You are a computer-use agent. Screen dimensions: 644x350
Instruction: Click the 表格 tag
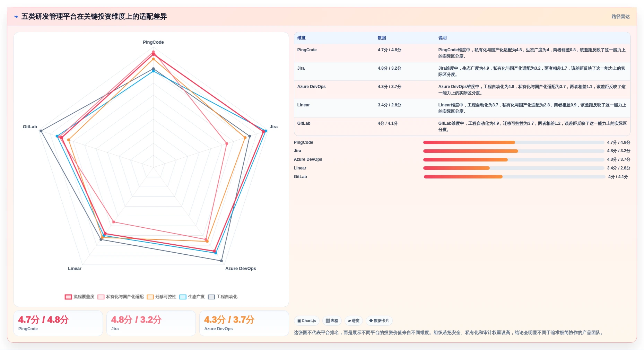332,321
